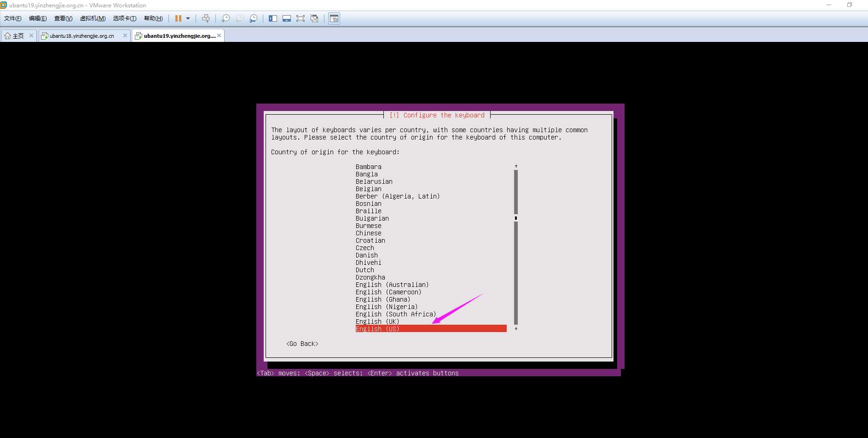
Task: Select Bosnian in the keyboard list
Action: pos(369,204)
